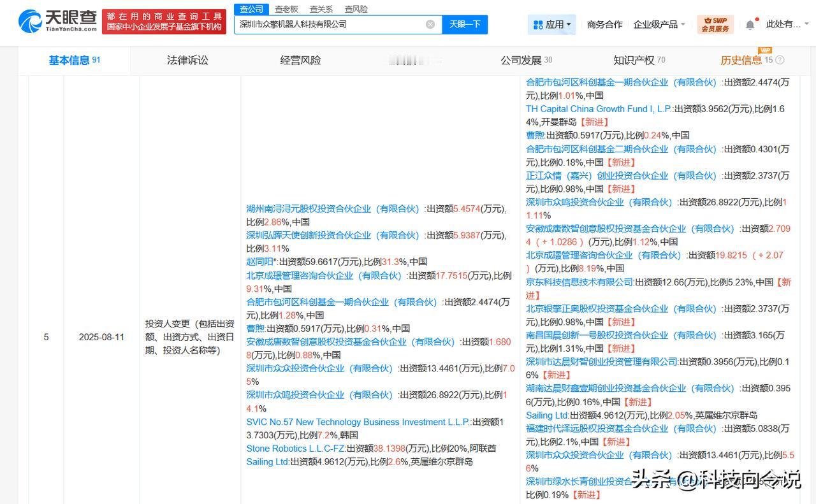Open 安徽成唐数智创意 fund link with 出资额2.7094
816x504 pixels.
tap(630, 228)
